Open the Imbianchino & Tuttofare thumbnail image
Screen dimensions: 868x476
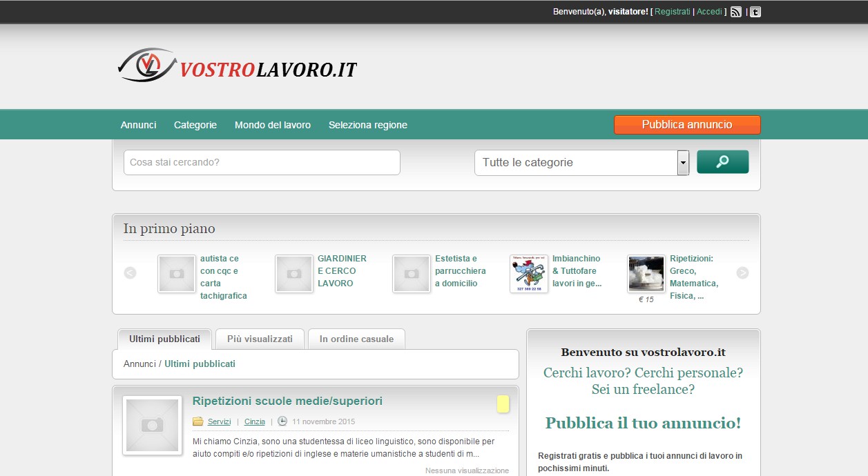coord(529,274)
